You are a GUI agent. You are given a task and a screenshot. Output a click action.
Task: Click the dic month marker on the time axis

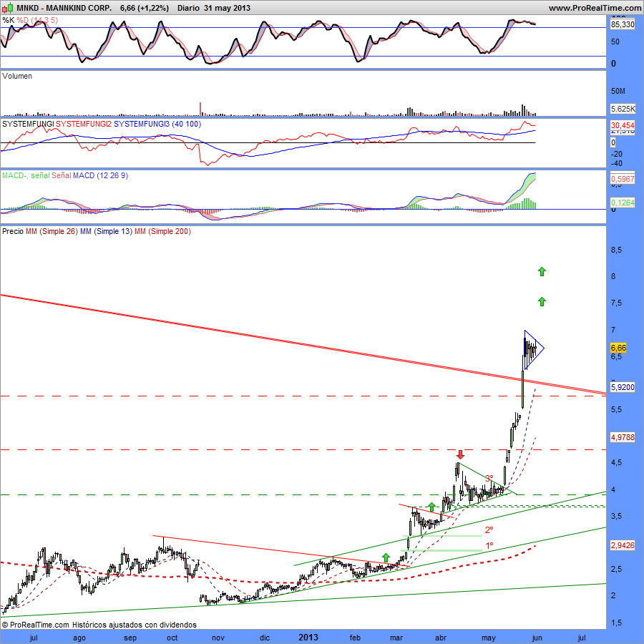pos(265,638)
